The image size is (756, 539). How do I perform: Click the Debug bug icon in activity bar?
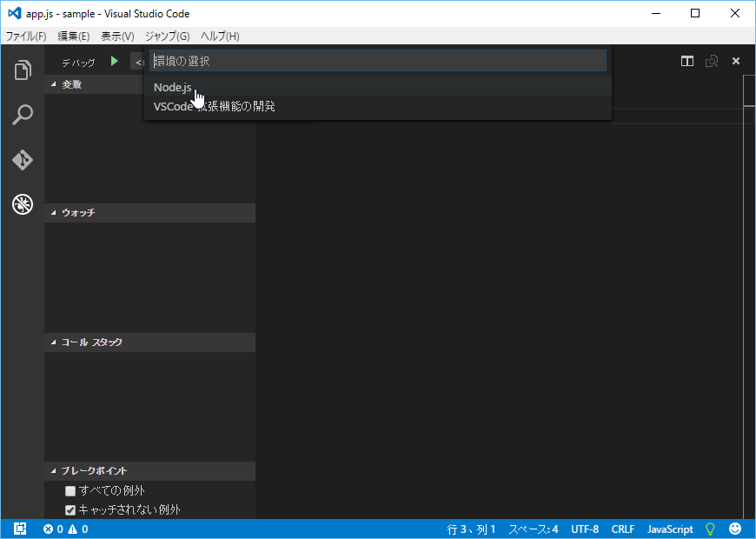click(x=23, y=204)
